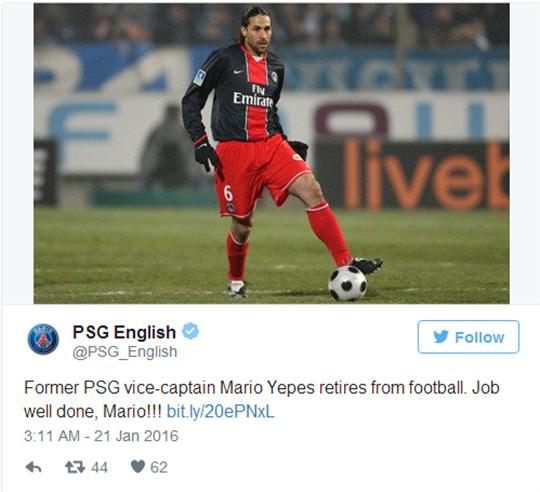Screen dimensions: 540x492
Task: Open the PSG crest profile avatar
Action: pyautogui.click(x=43, y=339)
